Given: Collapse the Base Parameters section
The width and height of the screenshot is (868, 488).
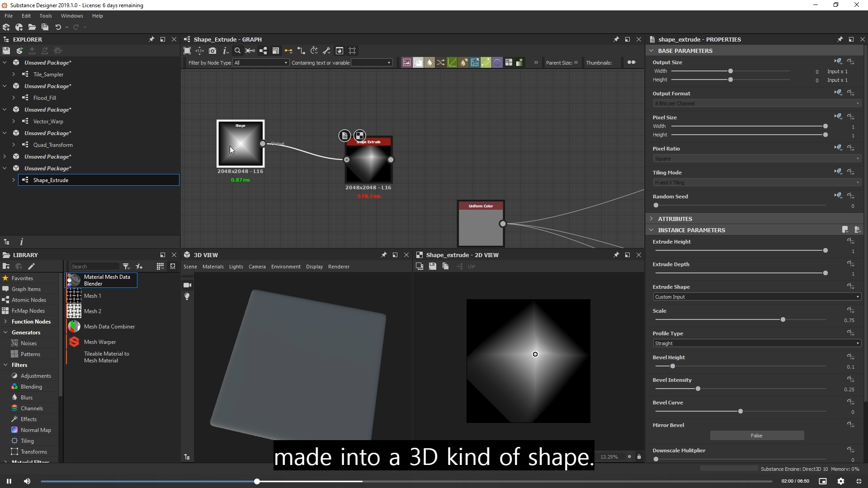Looking at the screenshot, I should click(651, 51).
